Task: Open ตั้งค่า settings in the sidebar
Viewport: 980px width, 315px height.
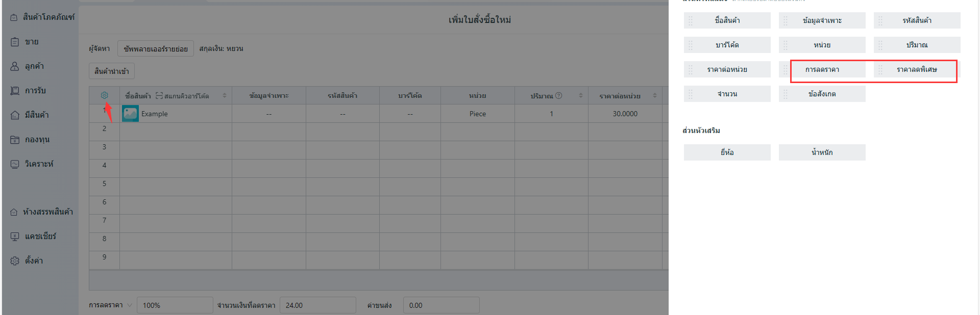Action: [x=34, y=261]
